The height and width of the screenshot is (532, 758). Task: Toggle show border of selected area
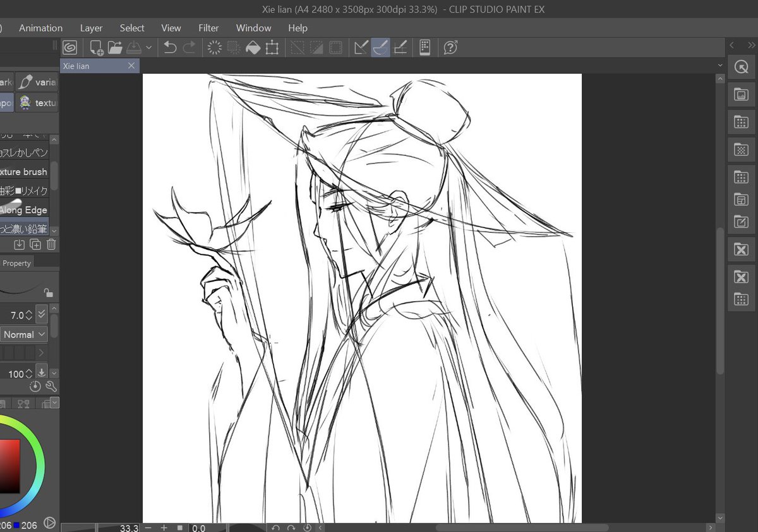click(x=336, y=47)
